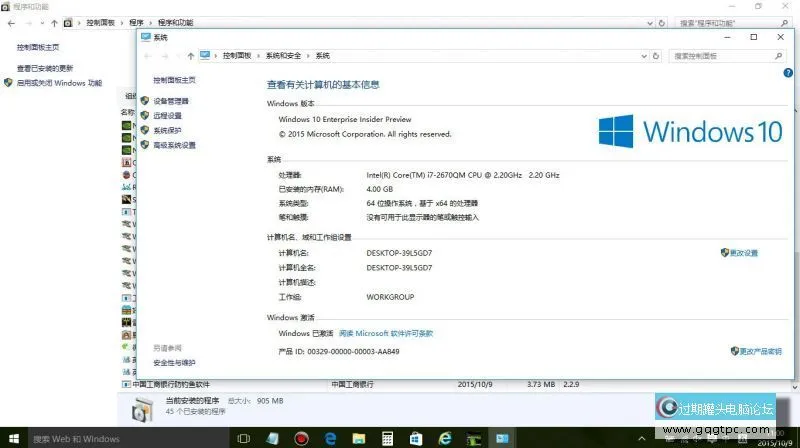Click the up arrow in the 程序和功能 window

[x=54, y=23]
